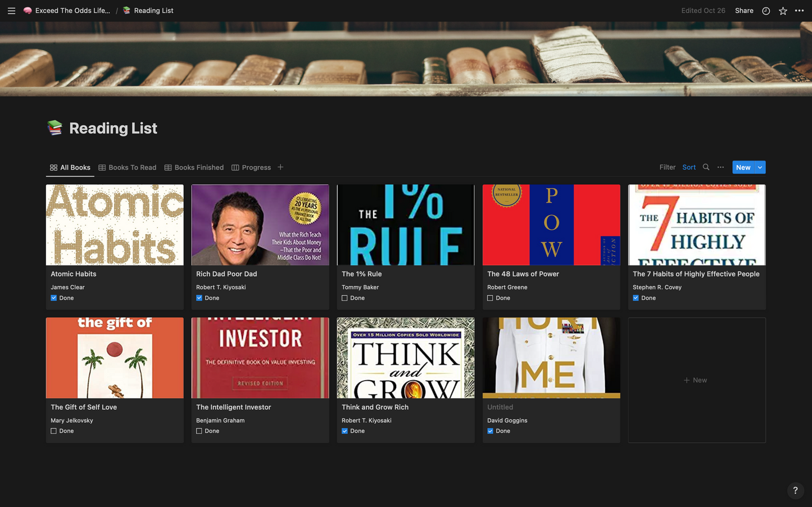Open 48 Laws of Power cover
812x507 pixels.
tap(551, 225)
